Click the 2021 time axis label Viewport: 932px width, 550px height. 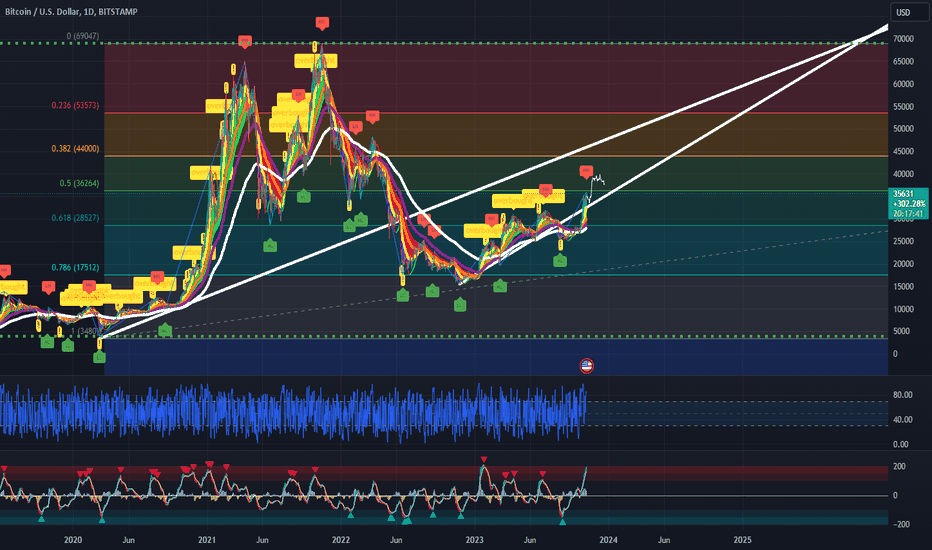pos(207,540)
